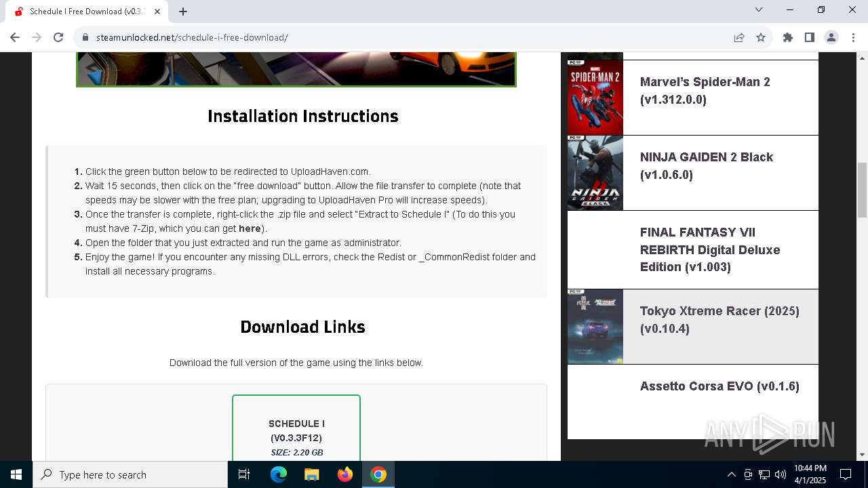Click 'Download the full version' description text
868x488 pixels.
point(296,363)
